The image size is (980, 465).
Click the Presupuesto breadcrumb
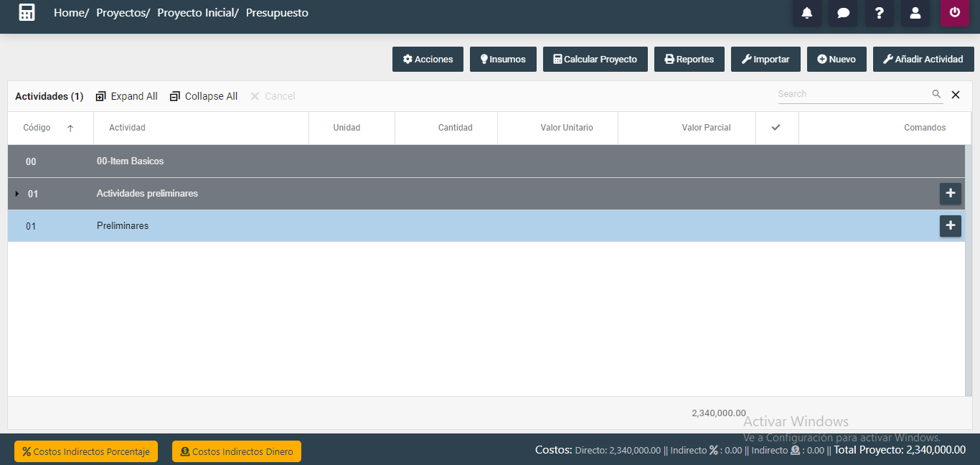[x=277, y=13]
